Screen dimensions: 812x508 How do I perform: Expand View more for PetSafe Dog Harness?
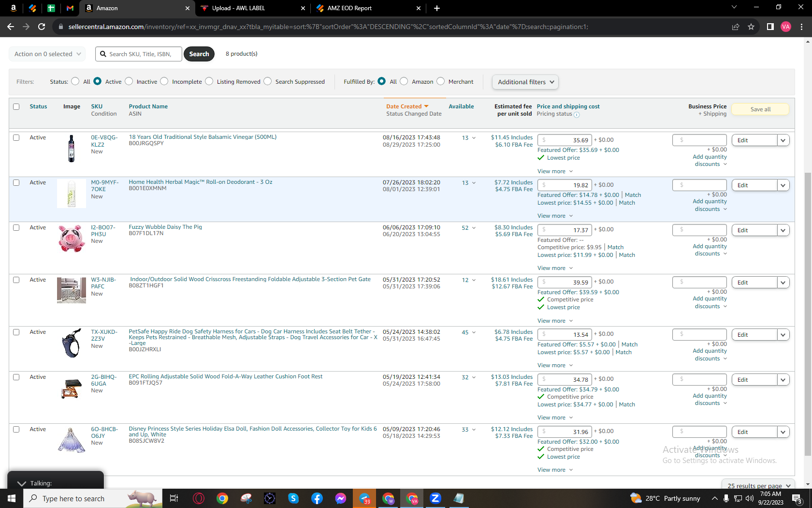pyautogui.click(x=555, y=365)
